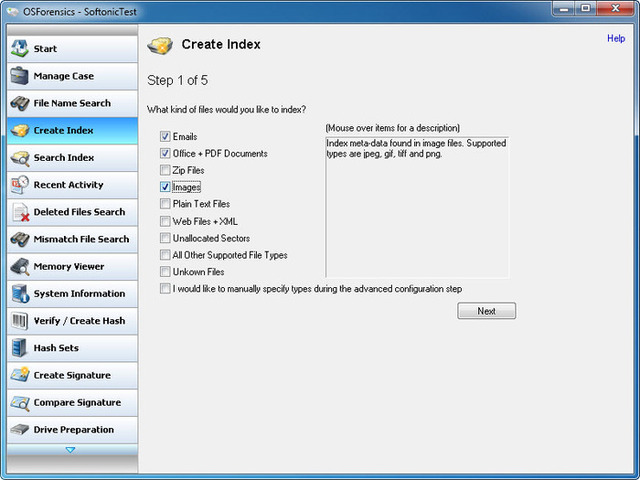Open Compare Signature label

tap(78, 402)
